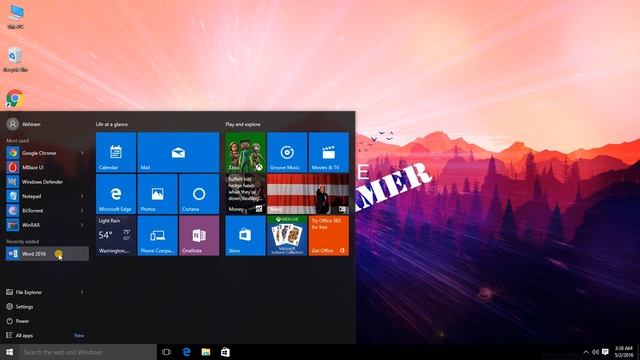Open Task View from taskbar

pos(166,352)
